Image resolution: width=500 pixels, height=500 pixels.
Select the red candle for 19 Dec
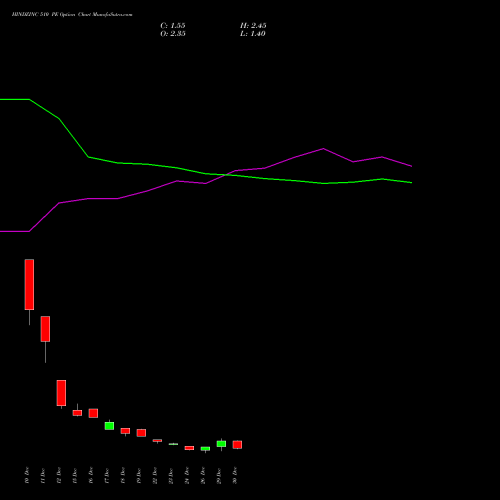pos(141,433)
